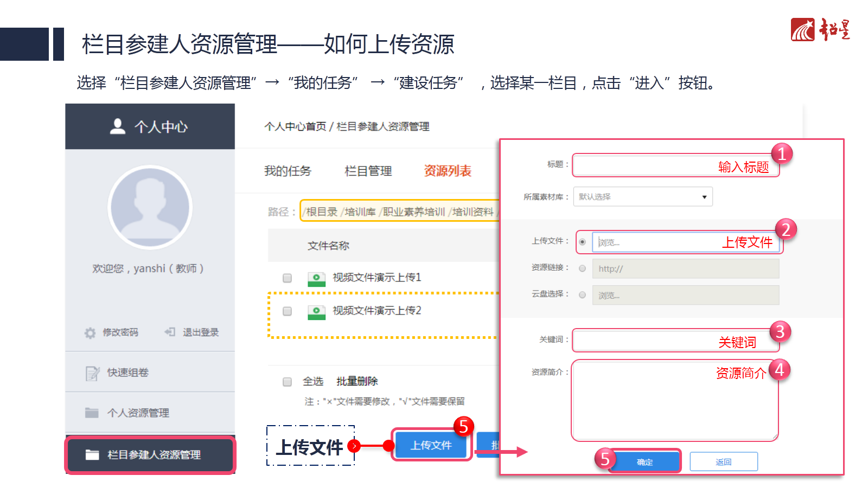
Task: Select the 上传文件 radio button
Action: (582, 242)
